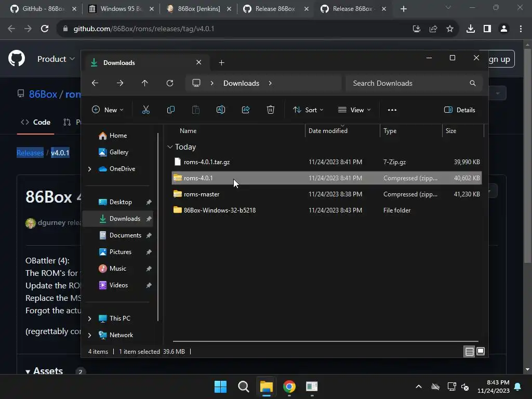Click the search magnifier in Search Downloads
Image resolution: width=532 pixels, height=399 pixels.
pos(473,83)
